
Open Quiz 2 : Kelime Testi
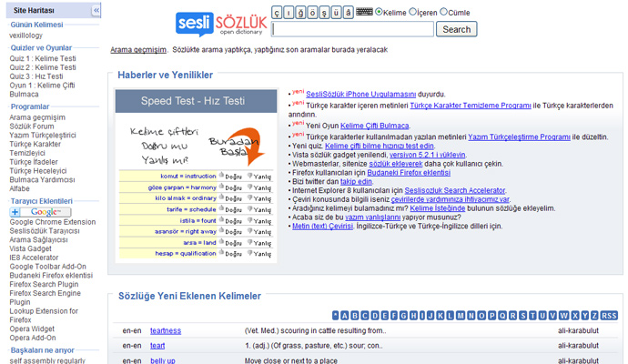pyautogui.click(x=43, y=67)
